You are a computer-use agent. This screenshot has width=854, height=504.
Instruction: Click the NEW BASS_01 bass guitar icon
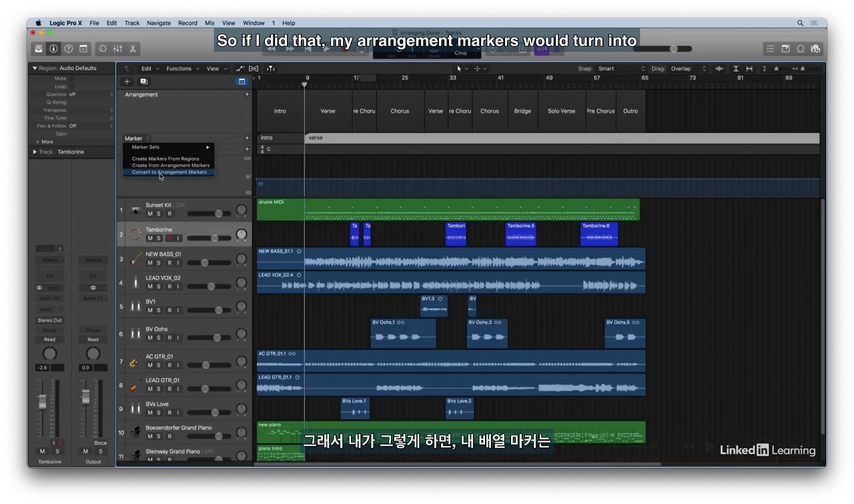click(x=136, y=259)
